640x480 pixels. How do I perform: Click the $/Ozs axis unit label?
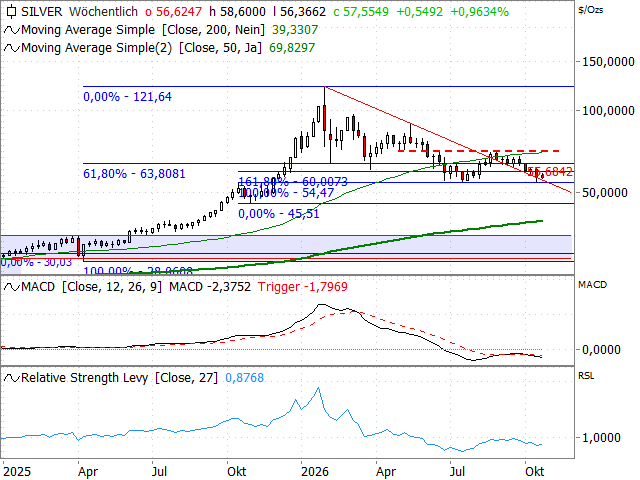[x=591, y=10]
